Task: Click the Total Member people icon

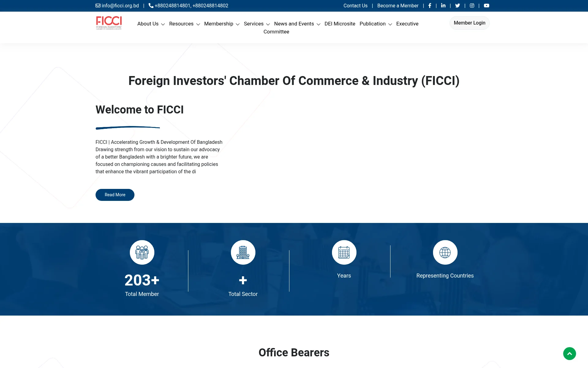Action: [x=142, y=252]
